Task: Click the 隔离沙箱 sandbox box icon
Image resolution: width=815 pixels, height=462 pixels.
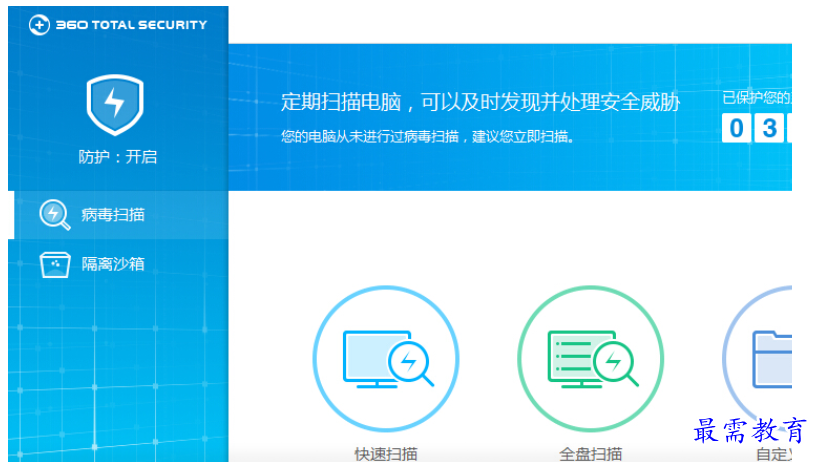Action: point(55,265)
